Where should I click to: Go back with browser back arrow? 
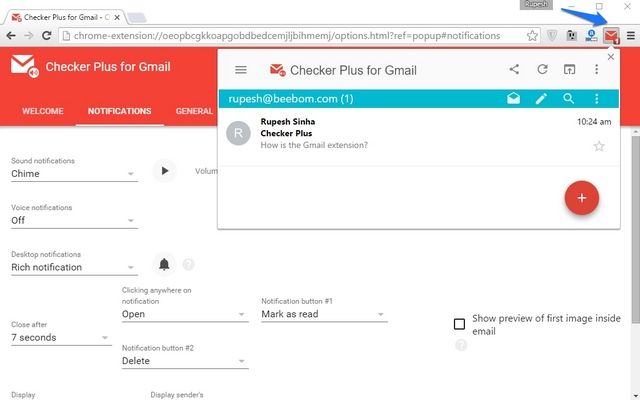click(11, 36)
